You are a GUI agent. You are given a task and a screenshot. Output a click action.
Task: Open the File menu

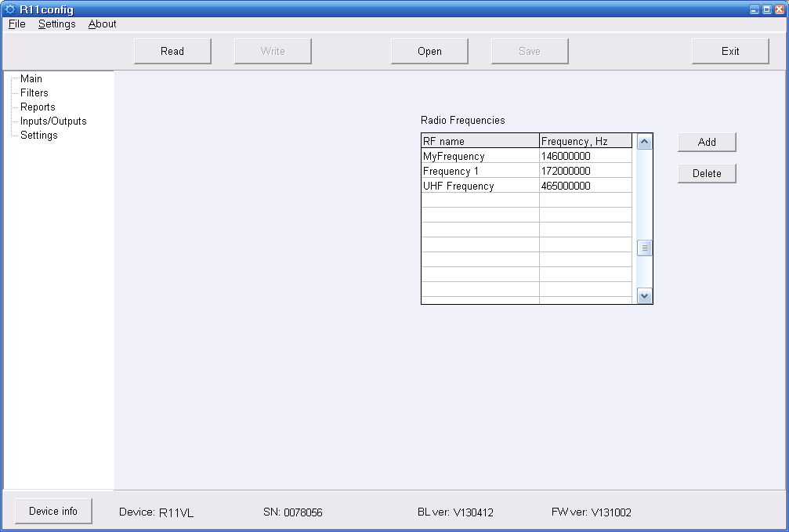coord(17,24)
